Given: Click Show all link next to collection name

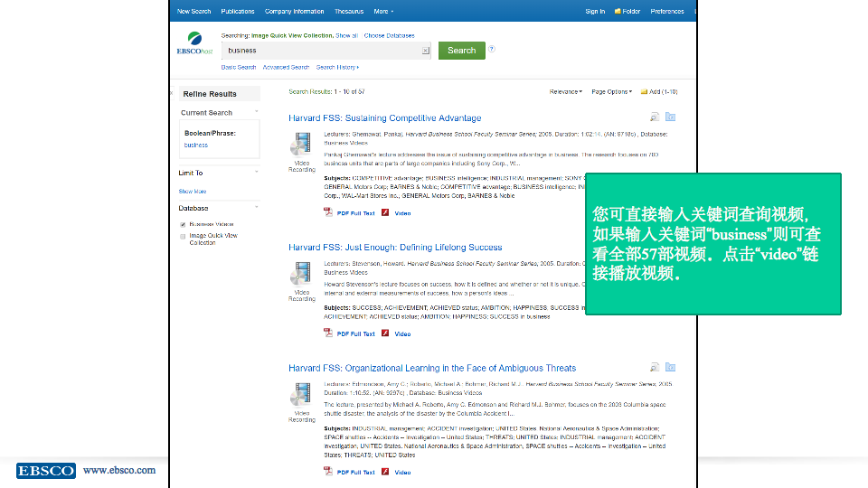Looking at the screenshot, I should (346, 35).
